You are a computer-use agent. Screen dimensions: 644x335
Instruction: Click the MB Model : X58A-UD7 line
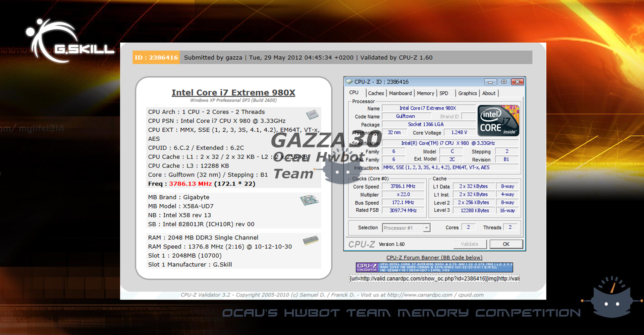[181, 206]
